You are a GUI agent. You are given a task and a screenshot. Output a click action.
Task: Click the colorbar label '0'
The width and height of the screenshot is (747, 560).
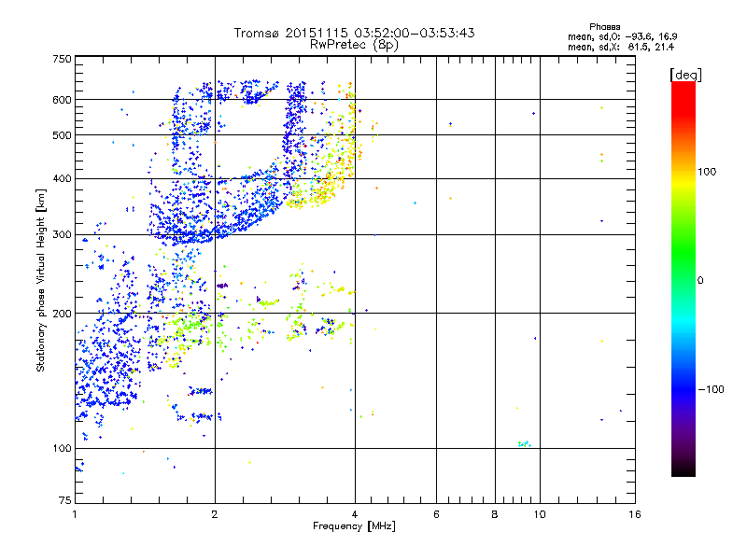pyautogui.click(x=699, y=281)
